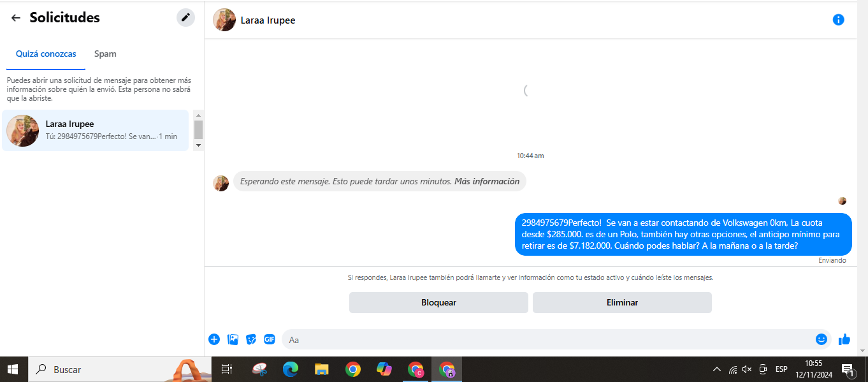Open Microsoft Edge from the taskbar
This screenshot has height=382, width=868.
(291, 369)
